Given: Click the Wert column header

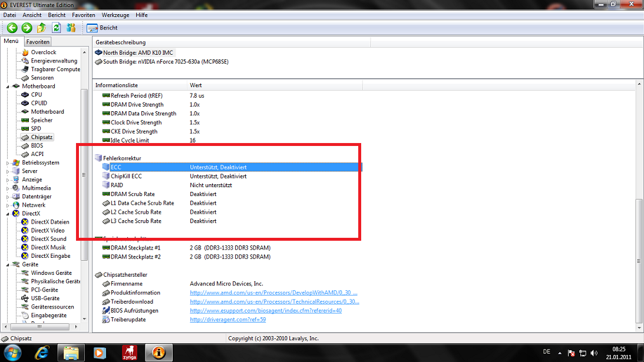Looking at the screenshot, I should (x=275, y=85).
